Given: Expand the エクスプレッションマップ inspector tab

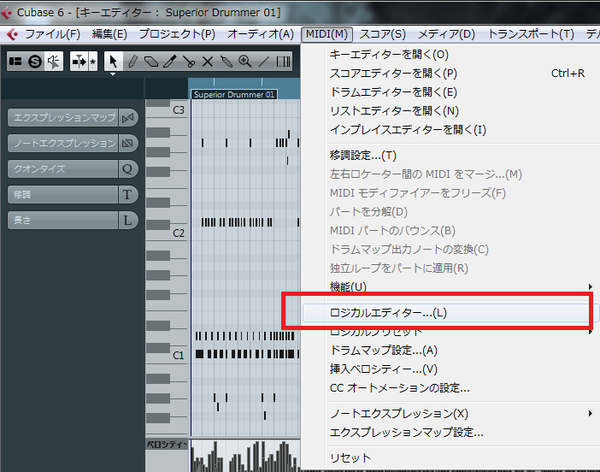Looking at the screenshot, I should pos(63,118).
